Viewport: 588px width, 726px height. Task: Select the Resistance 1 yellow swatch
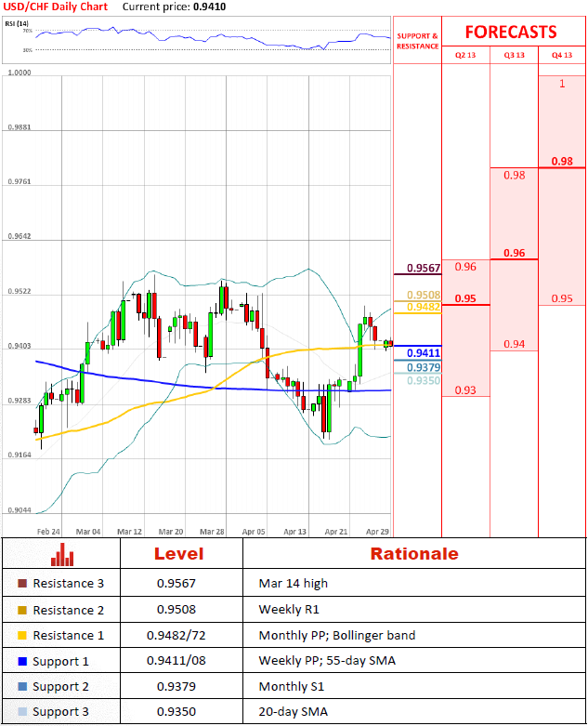click(x=22, y=636)
